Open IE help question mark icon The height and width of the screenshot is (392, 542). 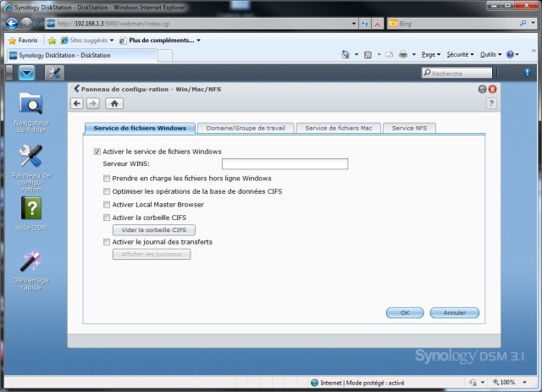pyautogui.click(x=510, y=55)
